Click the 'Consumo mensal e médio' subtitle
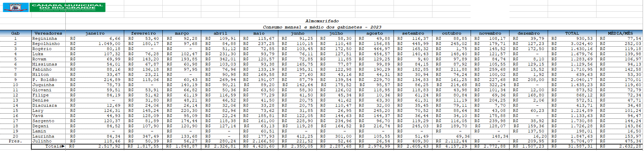 (322, 27)
